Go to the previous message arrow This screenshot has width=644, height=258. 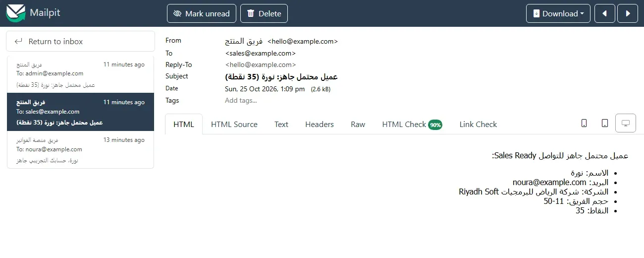605,13
